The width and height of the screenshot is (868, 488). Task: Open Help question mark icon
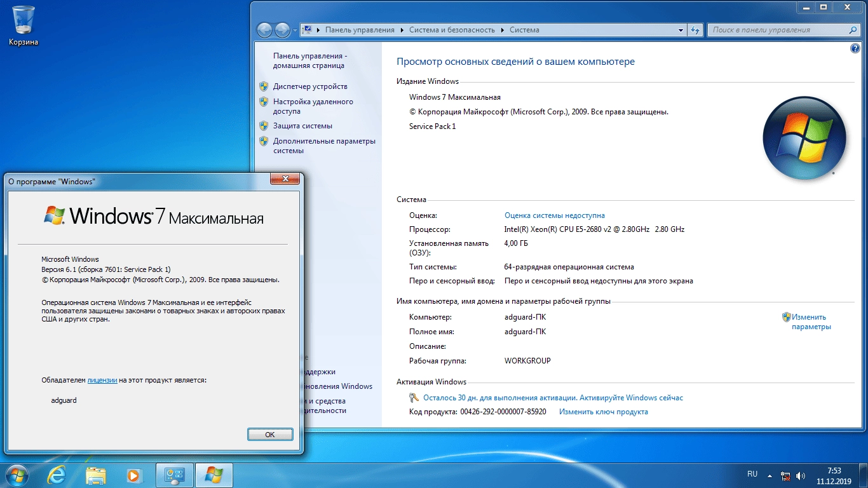click(855, 49)
